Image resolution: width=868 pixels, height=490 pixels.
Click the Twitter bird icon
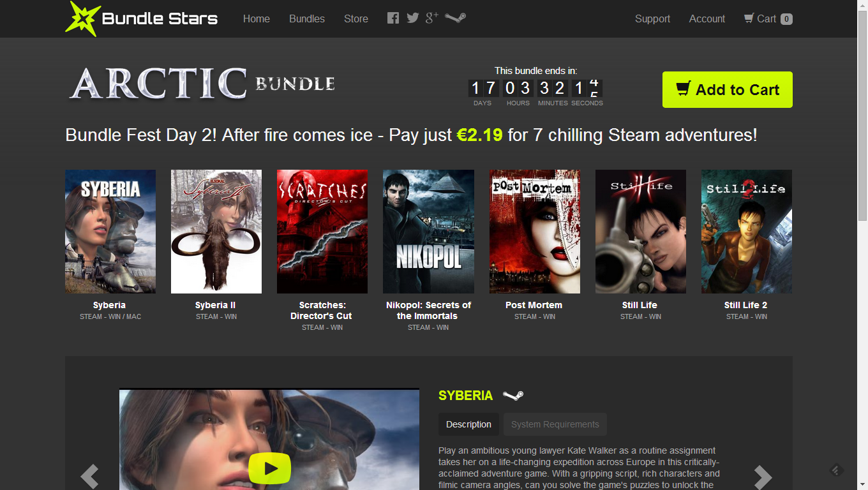(x=412, y=18)
